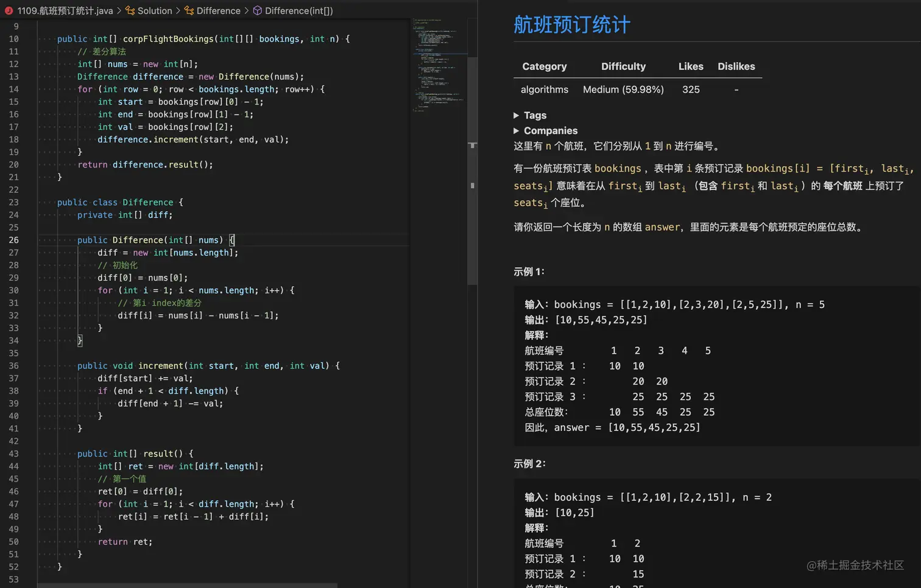Screen dimensions: 921x588
Task: Click the Solution class icon in the breadcrumb
Action: (x=130, y=10)
